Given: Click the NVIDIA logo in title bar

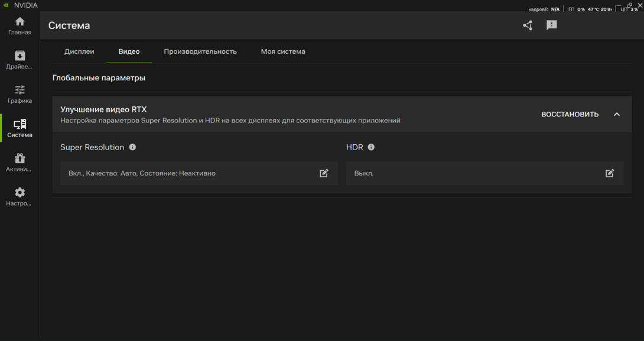Looking at the screenshot, I should point(6,5).
